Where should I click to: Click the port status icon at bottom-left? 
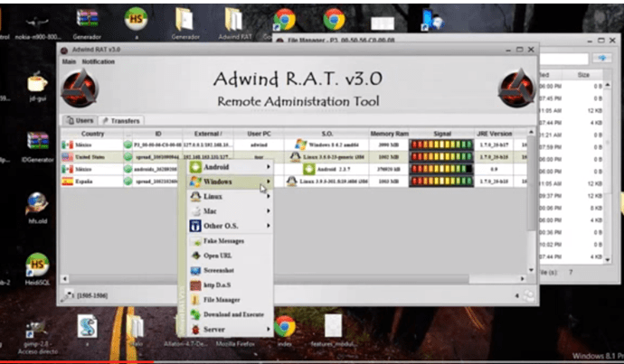69,295
